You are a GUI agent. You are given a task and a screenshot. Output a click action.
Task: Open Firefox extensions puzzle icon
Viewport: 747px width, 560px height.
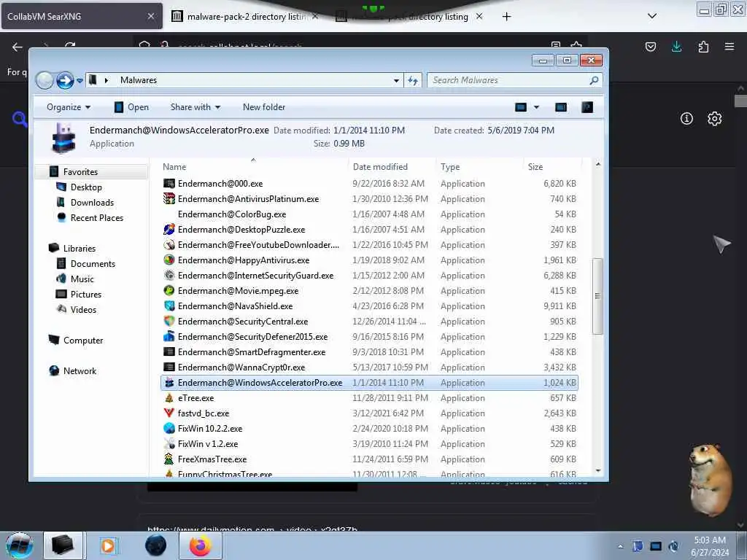703,47
